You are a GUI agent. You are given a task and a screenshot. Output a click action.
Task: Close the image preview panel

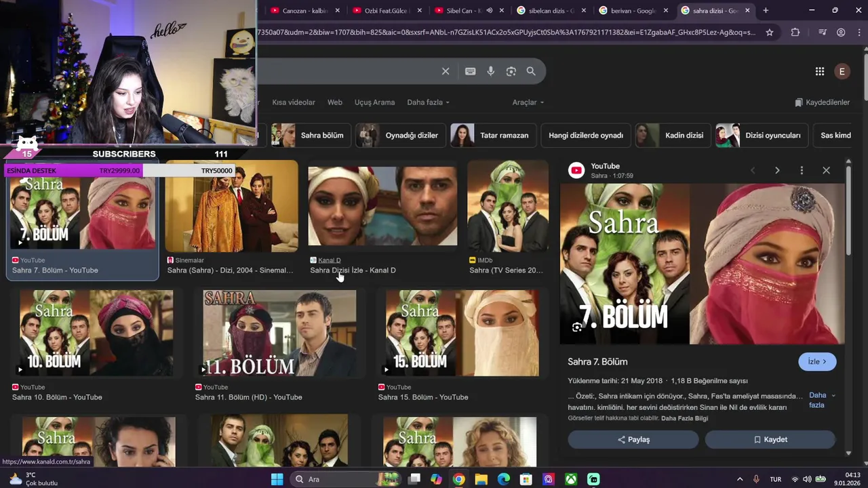coord(826,170)
